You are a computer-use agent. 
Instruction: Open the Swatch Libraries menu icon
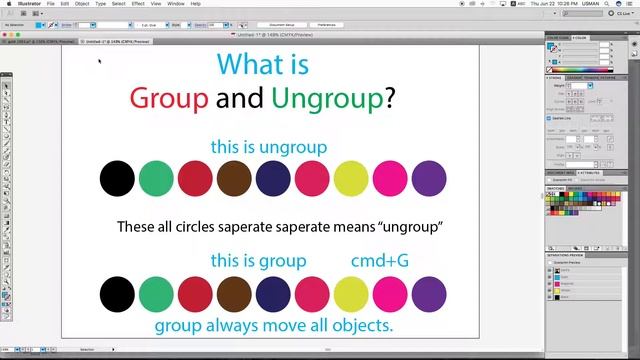[x=551, y=248]
